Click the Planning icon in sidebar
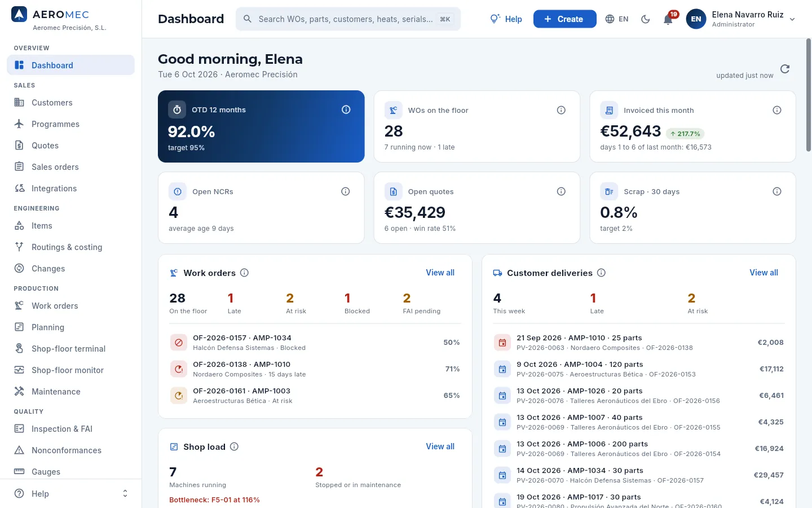The image size is (812, 508). point(19,327)
